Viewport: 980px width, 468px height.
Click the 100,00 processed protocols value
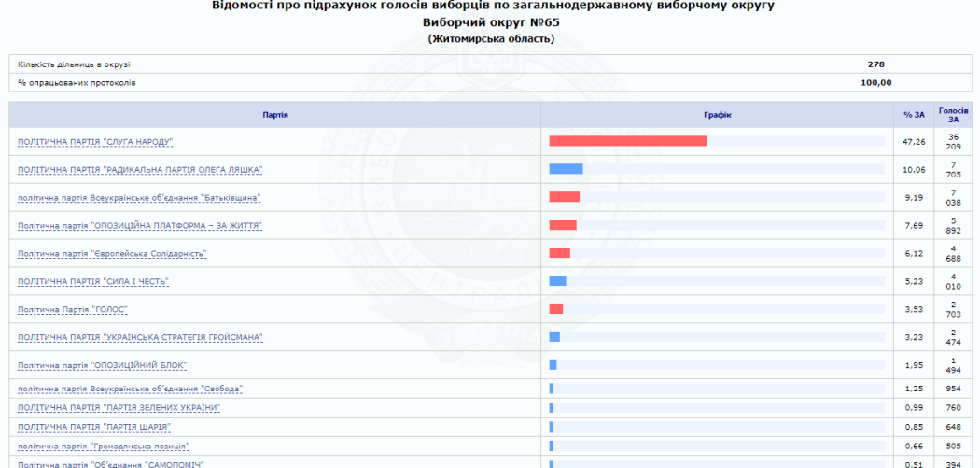tap(875, 82)
